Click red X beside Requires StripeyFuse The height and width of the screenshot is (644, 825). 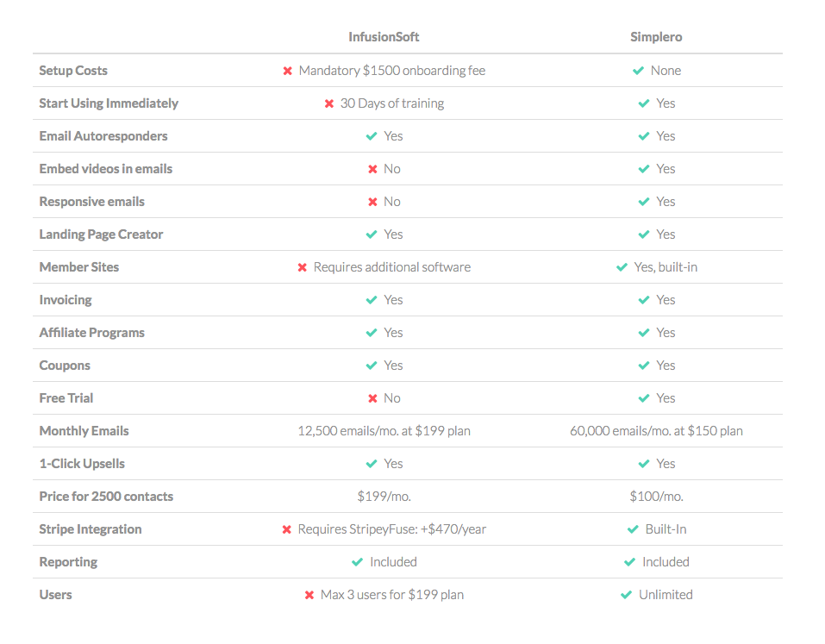pos(287,529)
